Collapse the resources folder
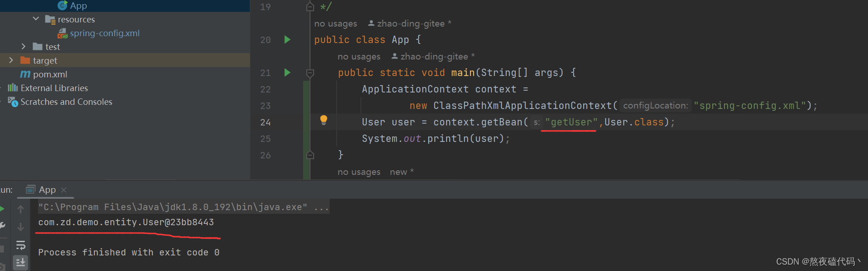Image resolution: width=868 pixels, height=271 pixels. point(36,19)
